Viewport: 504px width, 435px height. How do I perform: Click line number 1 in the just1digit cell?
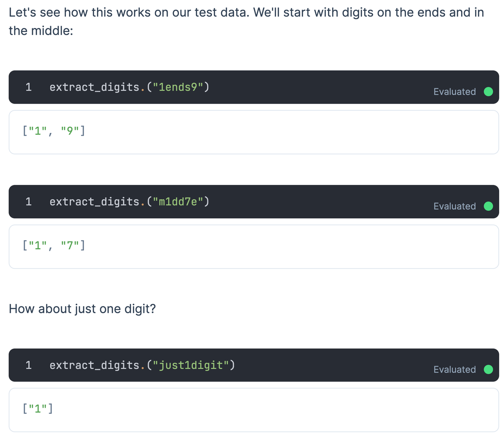29,365
